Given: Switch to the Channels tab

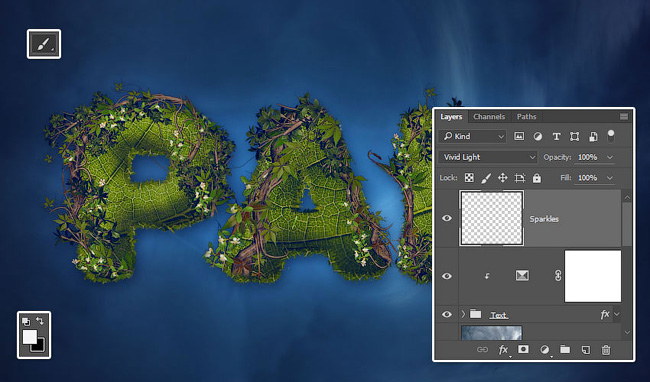Looking at the screenshot, I should 489,117.
